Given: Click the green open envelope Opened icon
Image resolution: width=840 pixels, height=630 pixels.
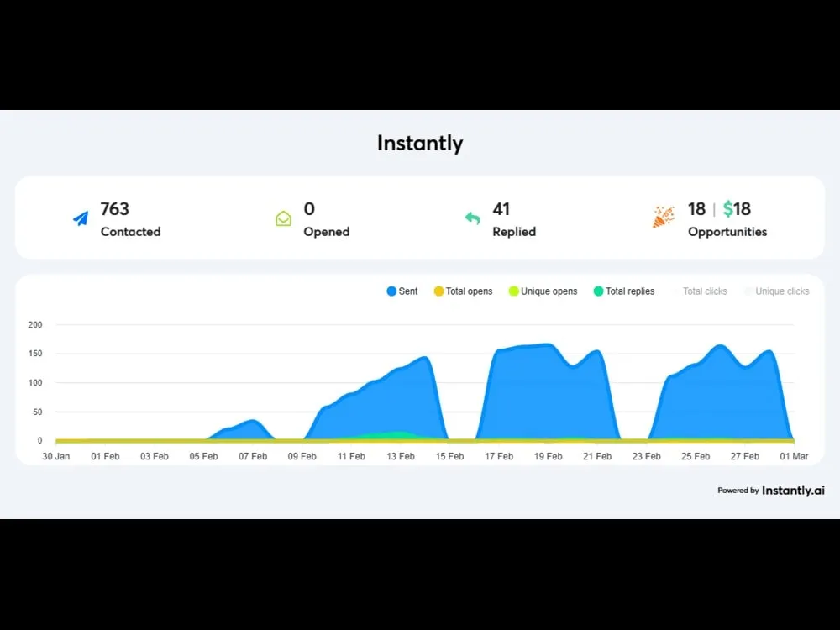Looking at the screenshot, I should click(283, 218).
